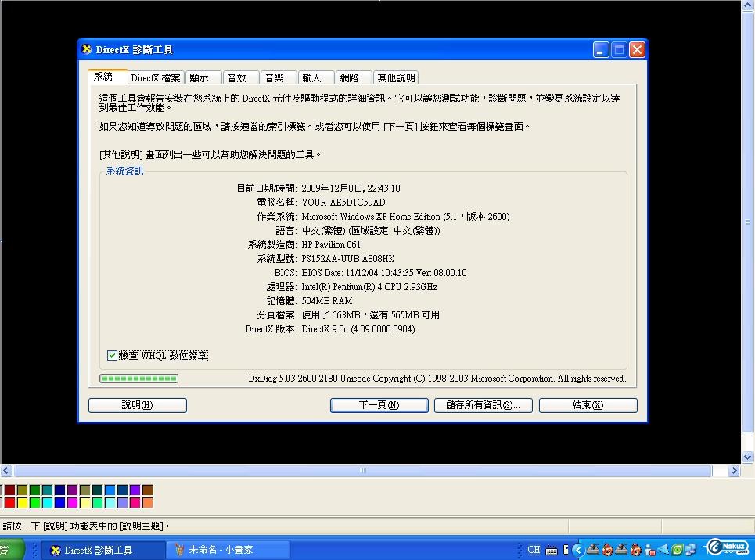Open the DirectX 檔案 tab
Image resolution: width=755 pixels, height=560 pixels.
(155, 77)
